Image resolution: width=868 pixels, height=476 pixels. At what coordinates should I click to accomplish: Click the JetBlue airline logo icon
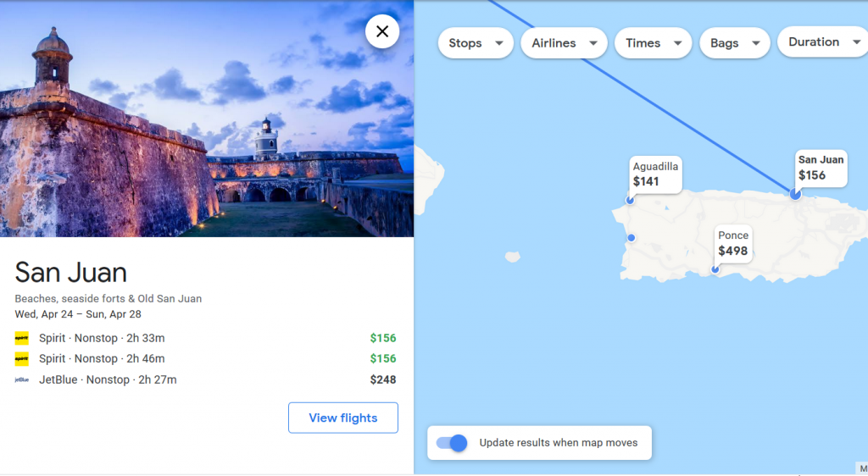21,379
